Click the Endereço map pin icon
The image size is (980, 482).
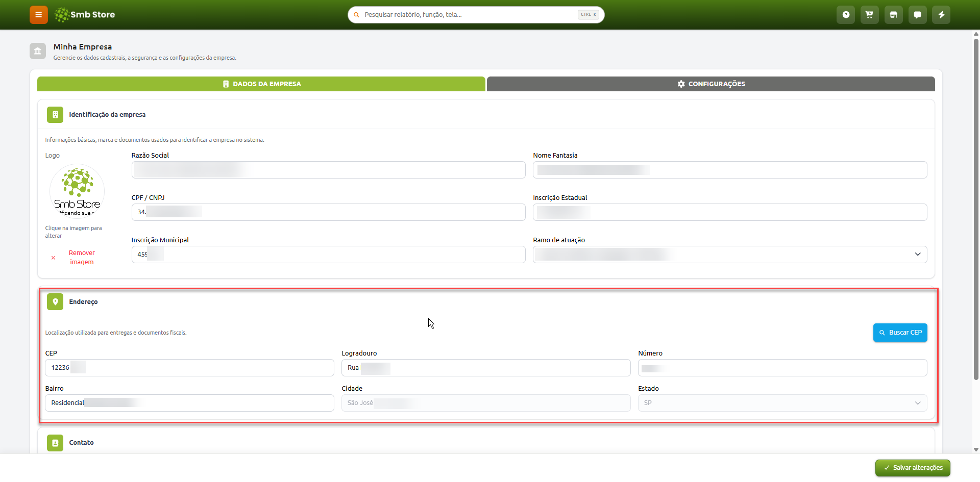[55, 302]
